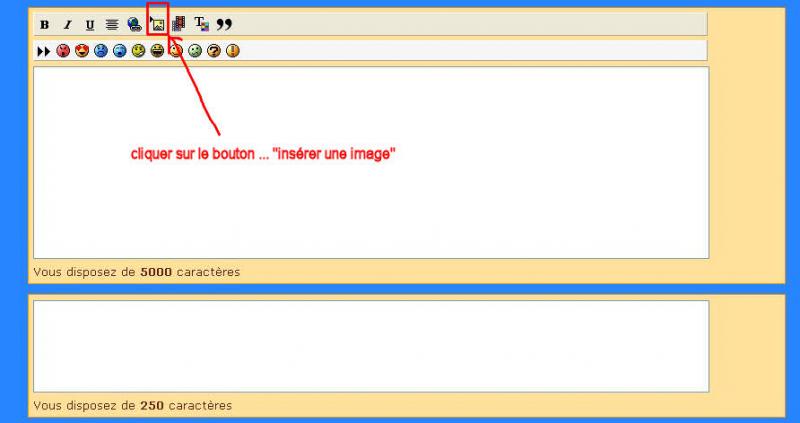Click the center text alignment icon
800x423 pixels.
(112, 24)
